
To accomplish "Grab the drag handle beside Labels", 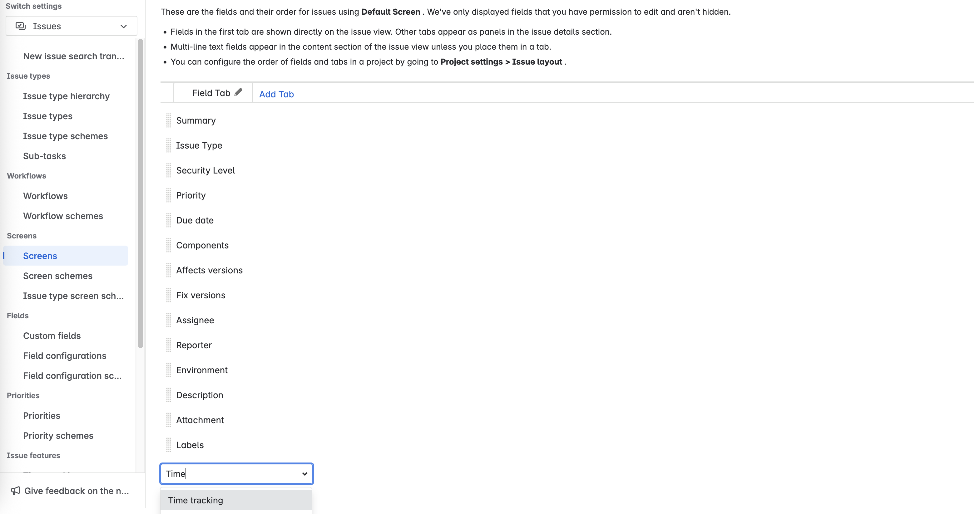I will point(169,444).
